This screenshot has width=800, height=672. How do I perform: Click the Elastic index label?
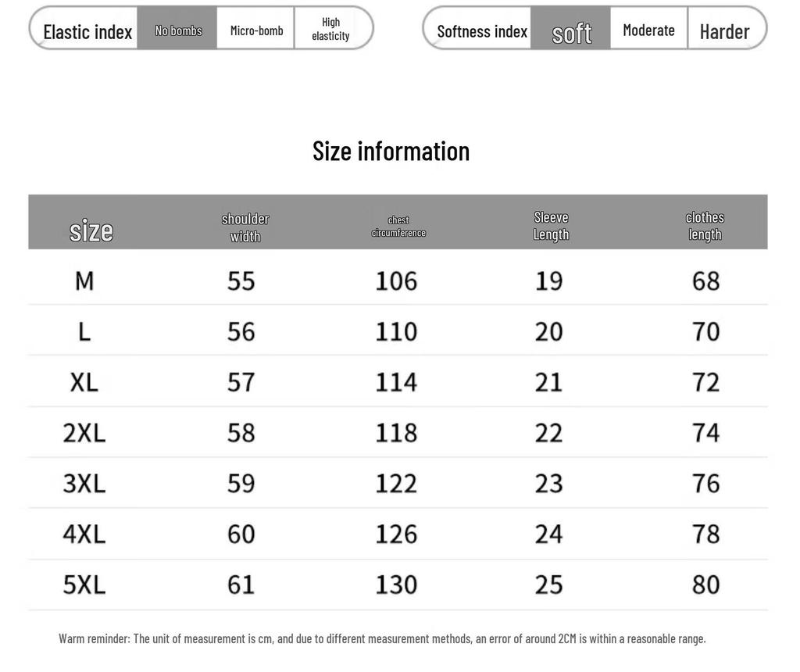tap(87, 31)
